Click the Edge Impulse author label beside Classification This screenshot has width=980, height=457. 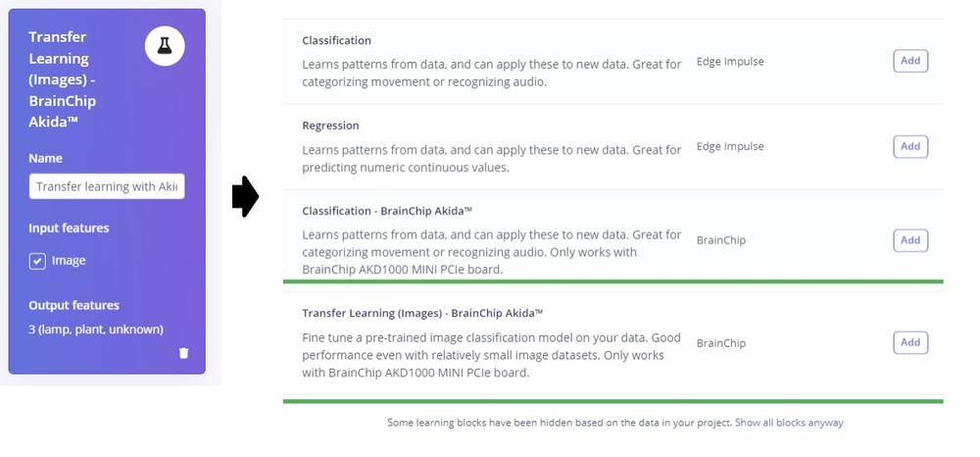point(729,62)
